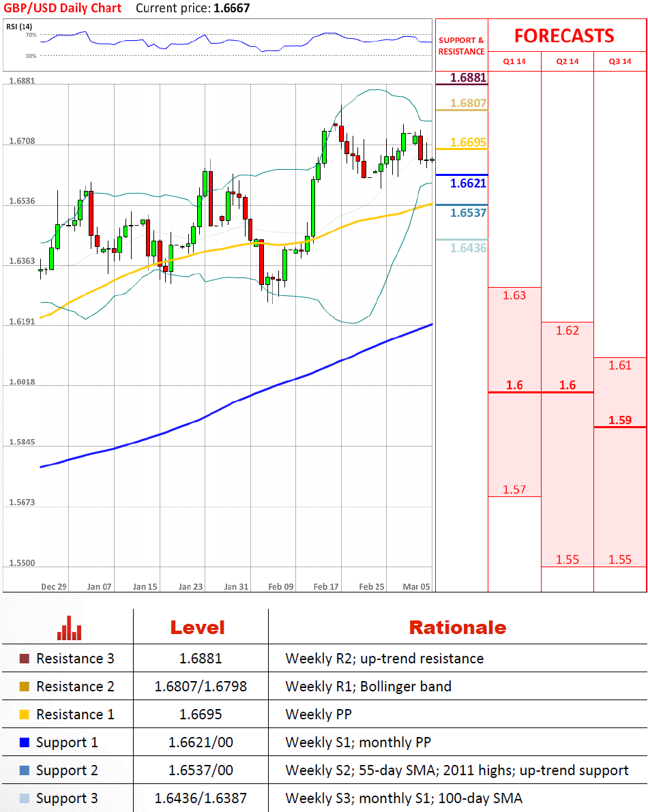Screen dimensions: 648x812
Task: Click the 1.6695 level marker in sidebar
Action: pos(468,142)
